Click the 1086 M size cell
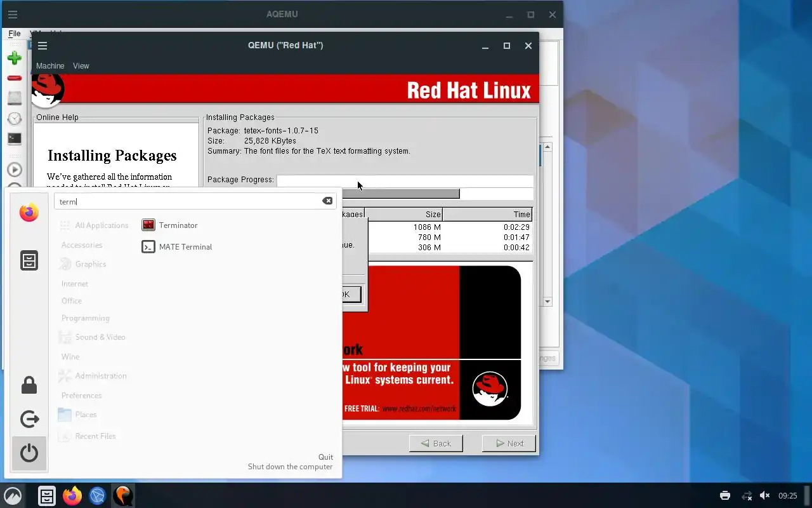This screenshot has width=812, height=508. (x=427, y=227)
